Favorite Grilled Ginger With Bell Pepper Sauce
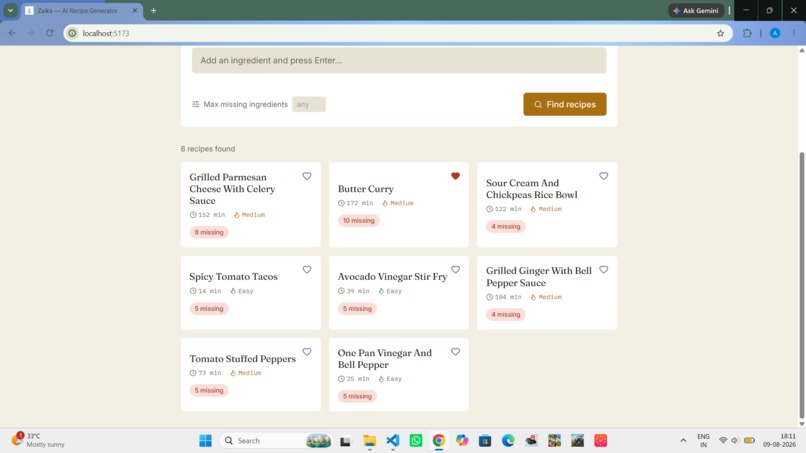Viewport: 806px width, 453px height. point(603,269)
